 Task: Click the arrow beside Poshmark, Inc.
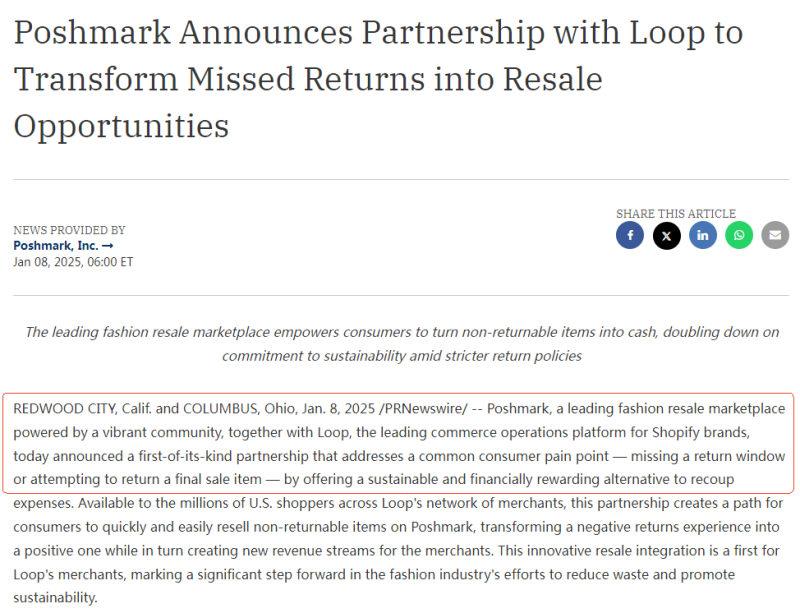pos(108,246)
